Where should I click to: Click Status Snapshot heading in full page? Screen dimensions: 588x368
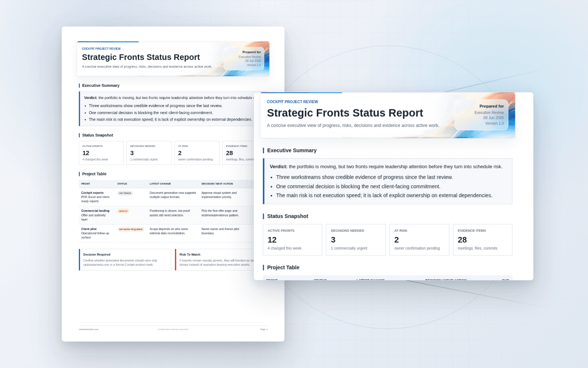(97, 135)
